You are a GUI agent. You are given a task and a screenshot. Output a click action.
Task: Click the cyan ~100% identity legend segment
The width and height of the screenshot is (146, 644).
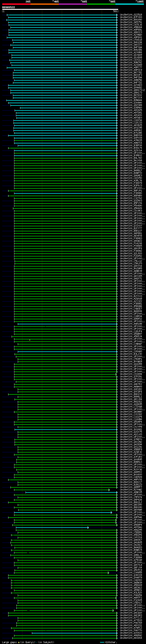[x=130, y=4]
